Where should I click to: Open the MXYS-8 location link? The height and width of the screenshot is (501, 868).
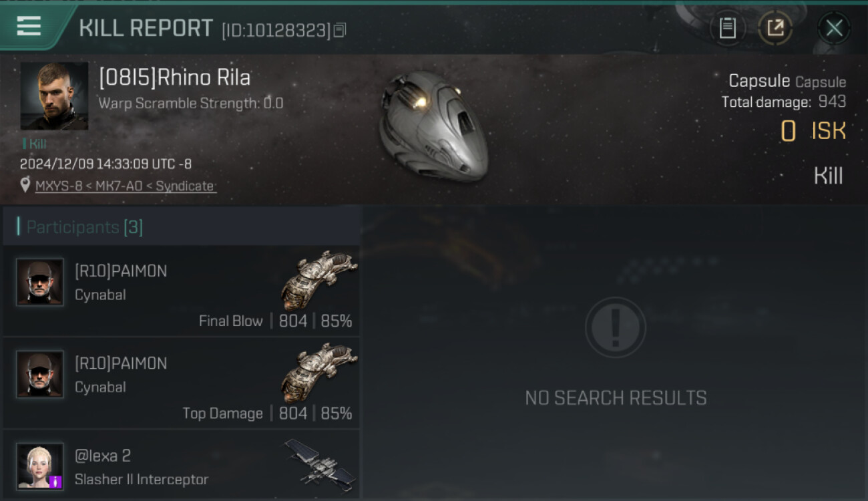pos(125,186)
